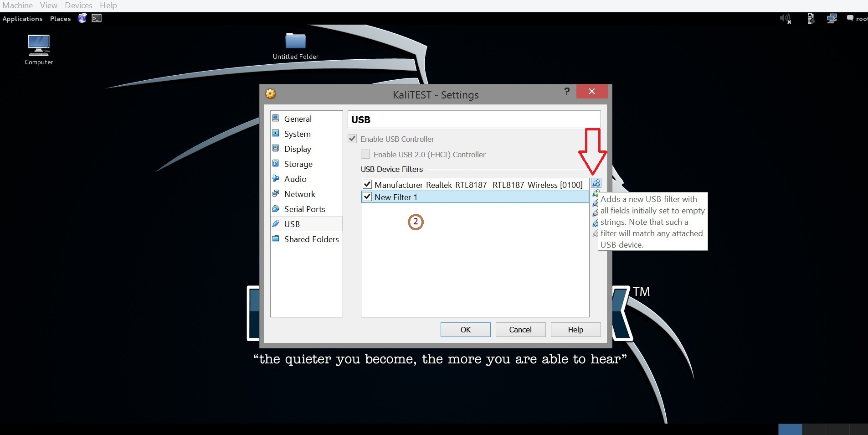Click the Cancel button
The height and width of the screenshot is (435, 868).
tap(520, 330)
